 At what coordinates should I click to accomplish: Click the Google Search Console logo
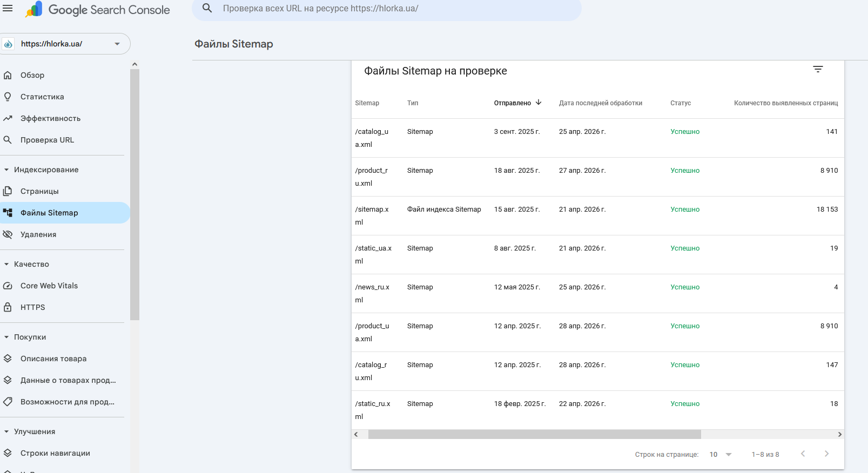[98, 10]
